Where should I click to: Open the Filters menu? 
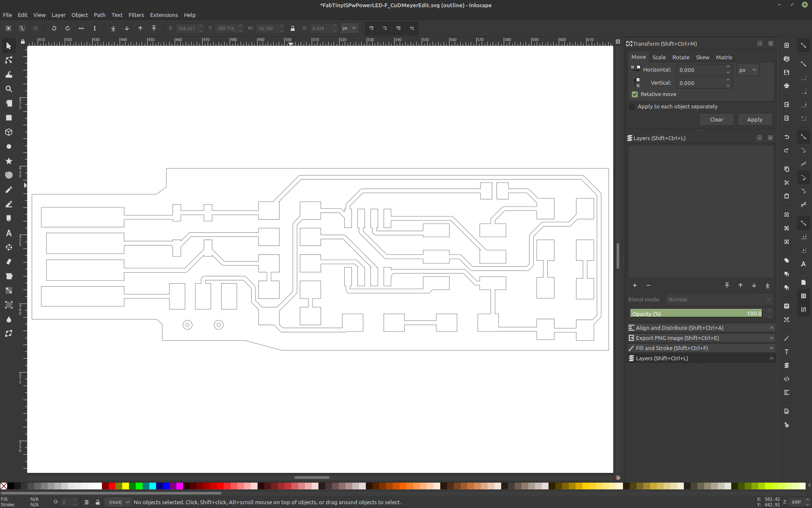click(x=136, y=15)
